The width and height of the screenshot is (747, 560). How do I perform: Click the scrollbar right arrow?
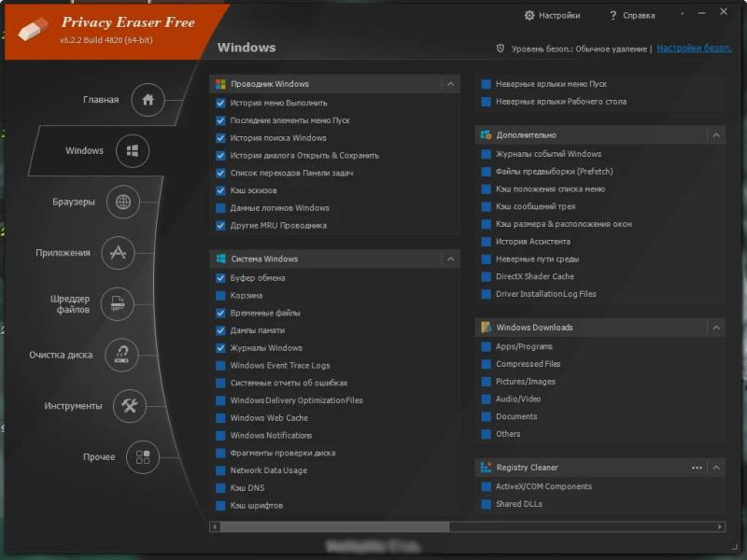coord(720,526)
